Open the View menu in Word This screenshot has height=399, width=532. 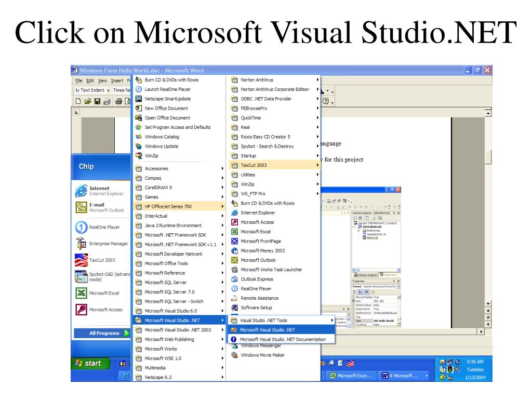click(102, 81)
